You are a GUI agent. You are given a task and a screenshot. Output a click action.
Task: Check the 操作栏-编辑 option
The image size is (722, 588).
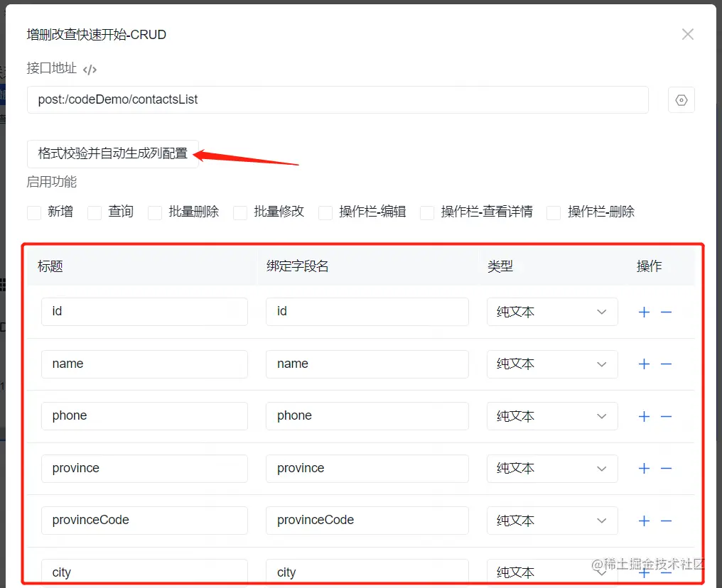tap(325, 212)
